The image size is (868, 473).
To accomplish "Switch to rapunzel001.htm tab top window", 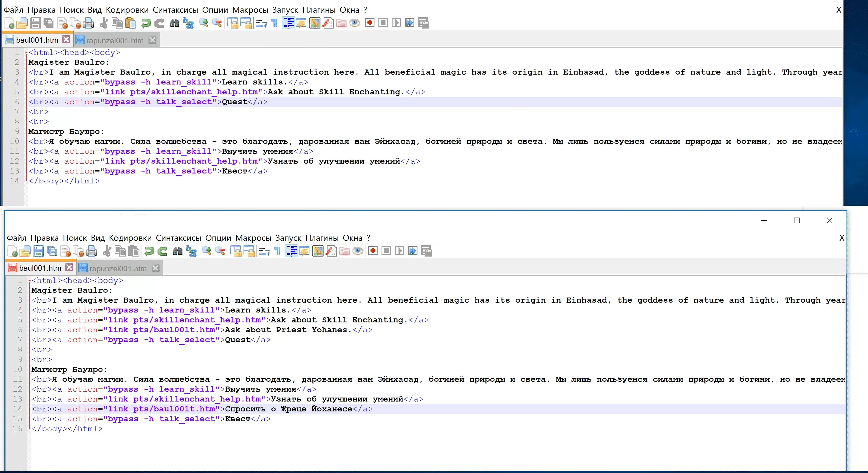I will pyautogui.click(x=115, y=40).
